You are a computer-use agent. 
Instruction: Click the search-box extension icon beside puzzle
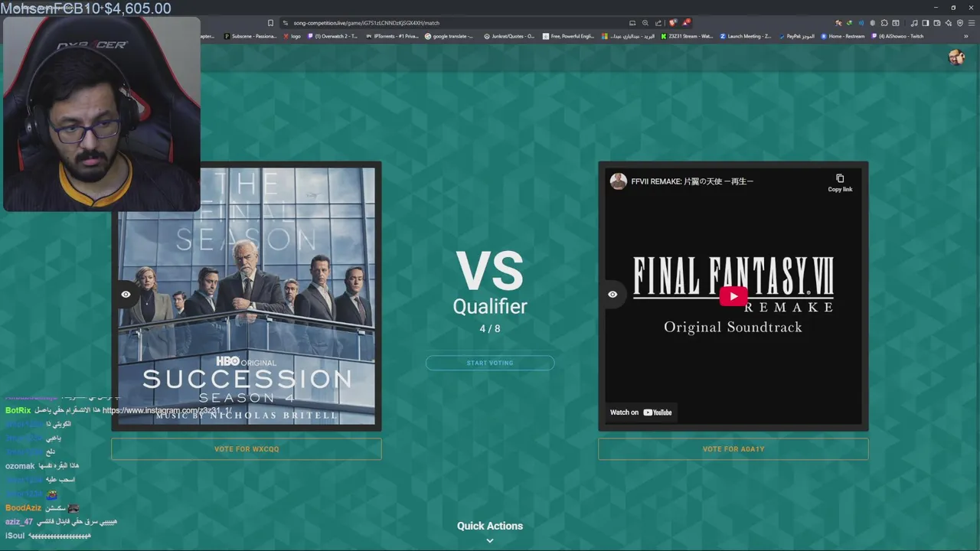896,23
